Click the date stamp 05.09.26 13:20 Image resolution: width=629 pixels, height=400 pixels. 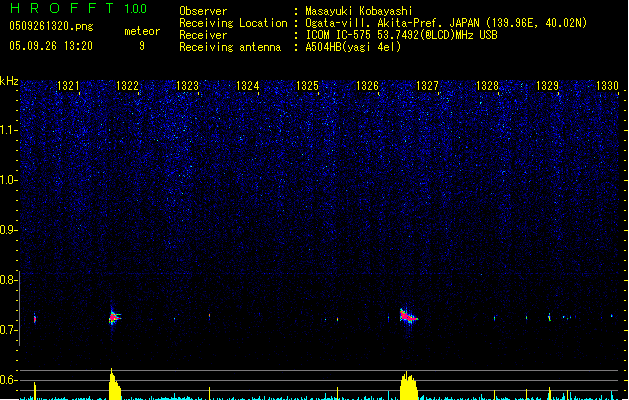51,46
